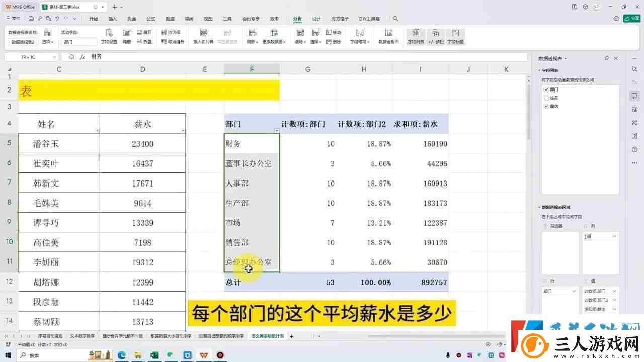Click the 插入切片器 (Insert Slicer) icon

click(204, 33)
